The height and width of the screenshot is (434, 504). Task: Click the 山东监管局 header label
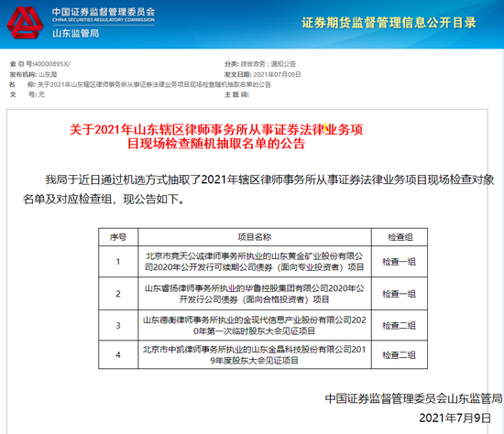pos(76,33)
